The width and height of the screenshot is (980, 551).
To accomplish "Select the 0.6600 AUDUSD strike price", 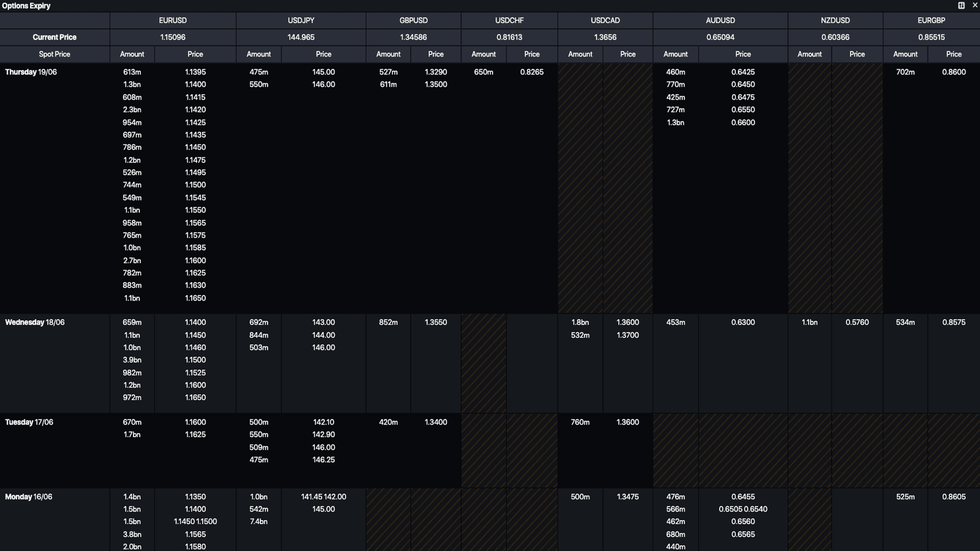I will [x=743, y=122].
